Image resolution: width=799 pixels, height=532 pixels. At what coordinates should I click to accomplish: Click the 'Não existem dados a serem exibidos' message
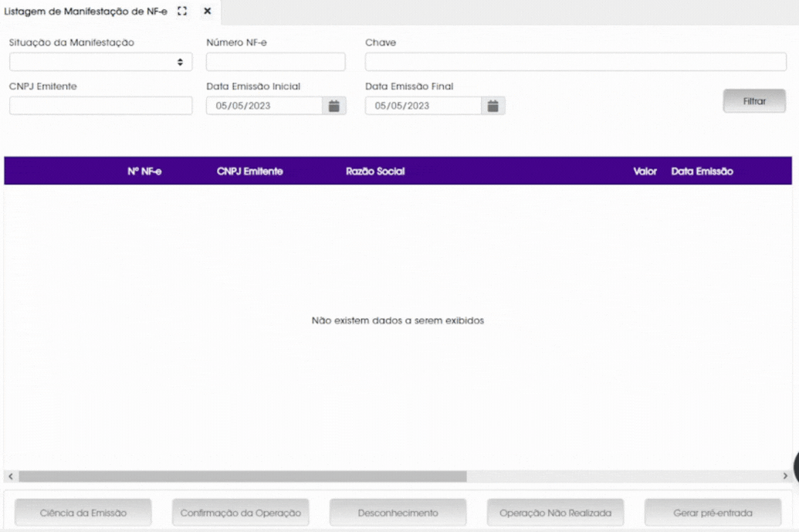398,320
